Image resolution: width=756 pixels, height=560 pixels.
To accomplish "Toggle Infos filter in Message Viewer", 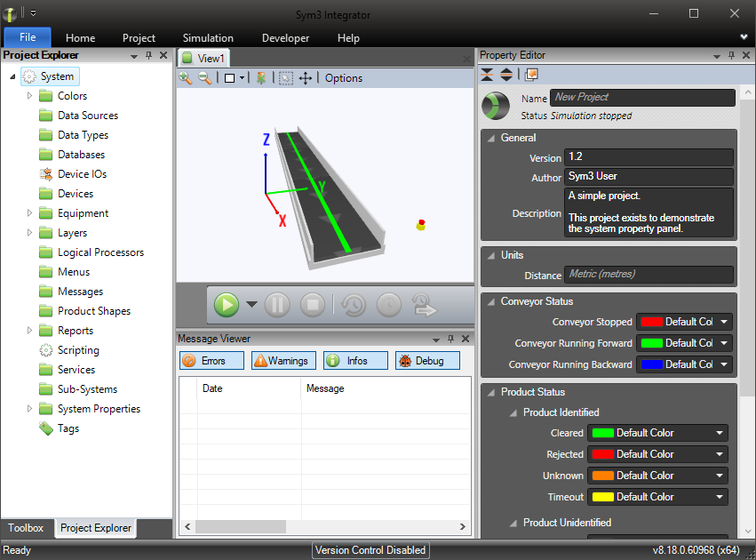I will tap(355, 361).
